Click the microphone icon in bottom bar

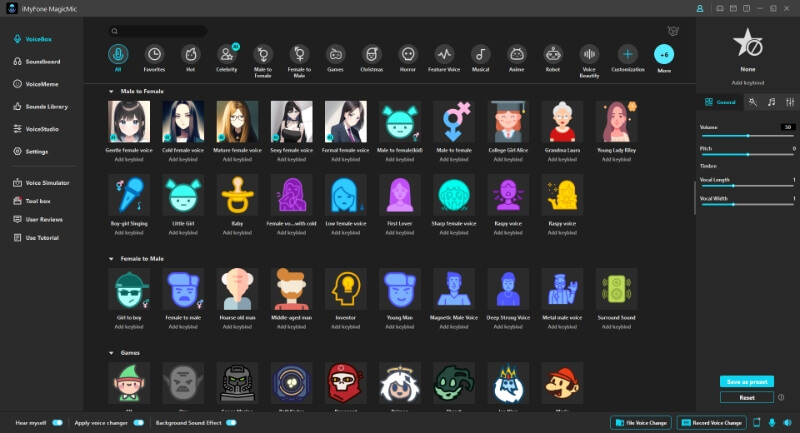(x=772, y=422)
